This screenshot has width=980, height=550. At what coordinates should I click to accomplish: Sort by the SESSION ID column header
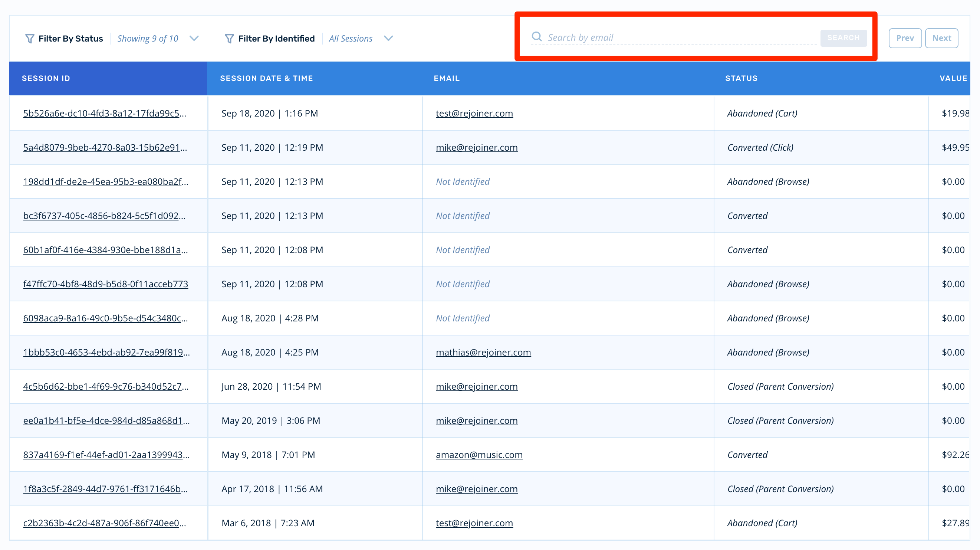point(46,78)
